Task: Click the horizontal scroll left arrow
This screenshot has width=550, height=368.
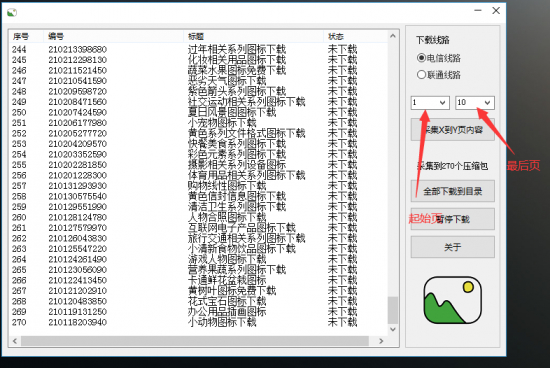Action: [x=15, y=341]
